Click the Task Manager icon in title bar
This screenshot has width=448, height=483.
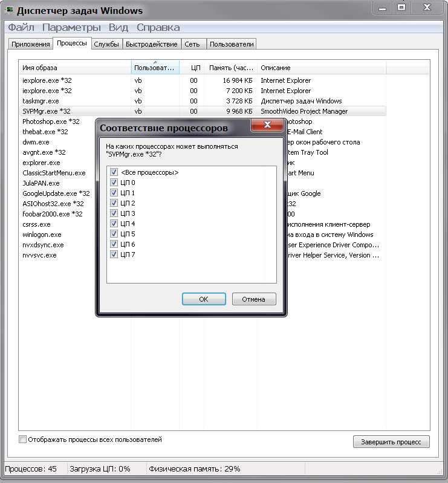8,10
